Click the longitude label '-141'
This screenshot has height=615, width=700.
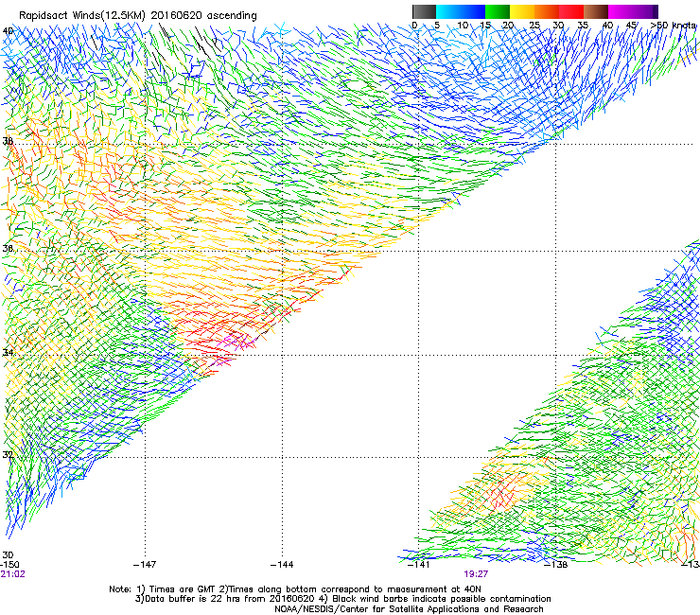click(419, 565)
